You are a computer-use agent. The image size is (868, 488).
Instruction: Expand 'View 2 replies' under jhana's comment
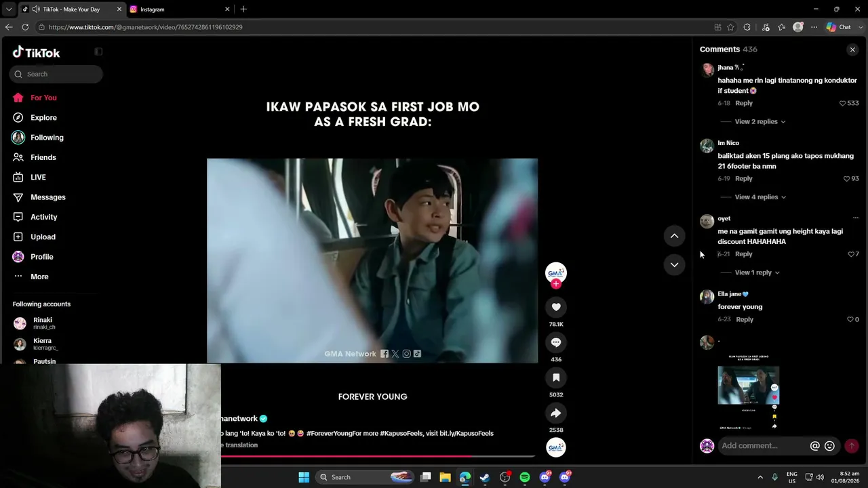pyautogui.click(x=760, y=121)
